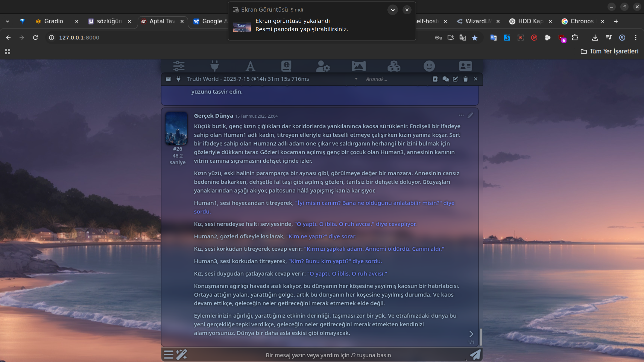Bookmark this page with star icon
The height and width of the screenshot is (362, 644).
point(475,38)
